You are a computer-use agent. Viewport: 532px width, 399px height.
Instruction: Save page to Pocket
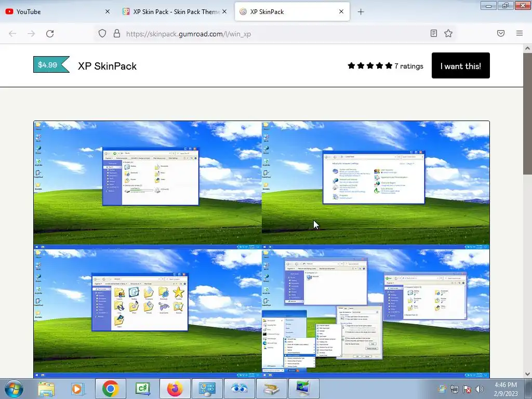point(501,33)
